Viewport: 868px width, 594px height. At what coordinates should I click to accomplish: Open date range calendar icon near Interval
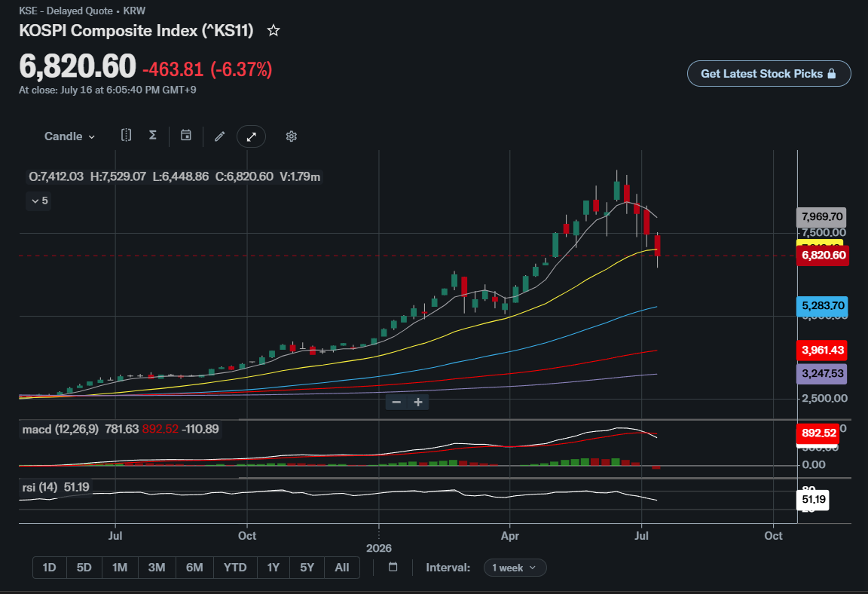point(393,567)
